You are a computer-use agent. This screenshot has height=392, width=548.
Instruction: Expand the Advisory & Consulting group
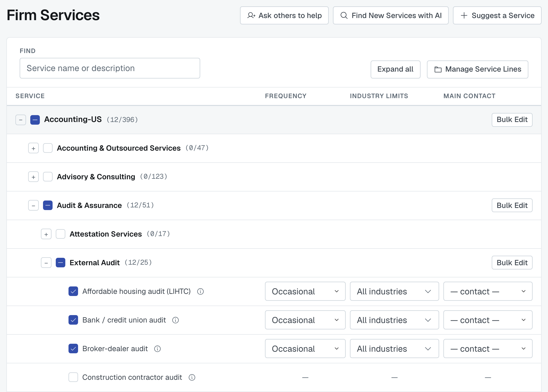33,177
